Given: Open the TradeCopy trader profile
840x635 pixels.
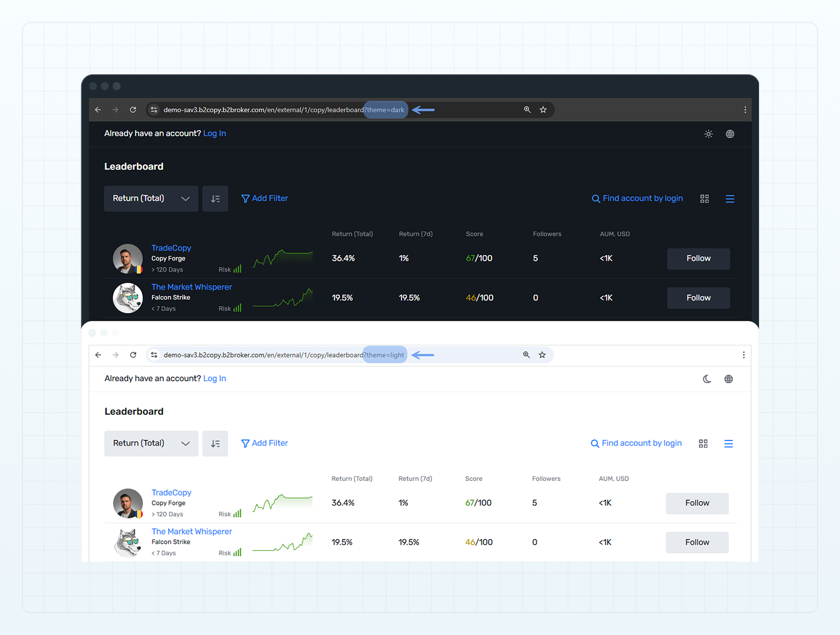Looking at the screenshot, I should point(171,248).
